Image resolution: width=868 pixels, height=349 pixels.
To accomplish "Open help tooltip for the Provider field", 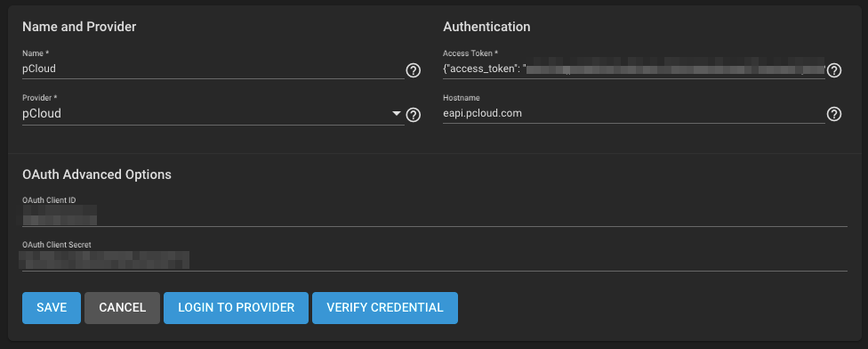I will click(413, 115).
